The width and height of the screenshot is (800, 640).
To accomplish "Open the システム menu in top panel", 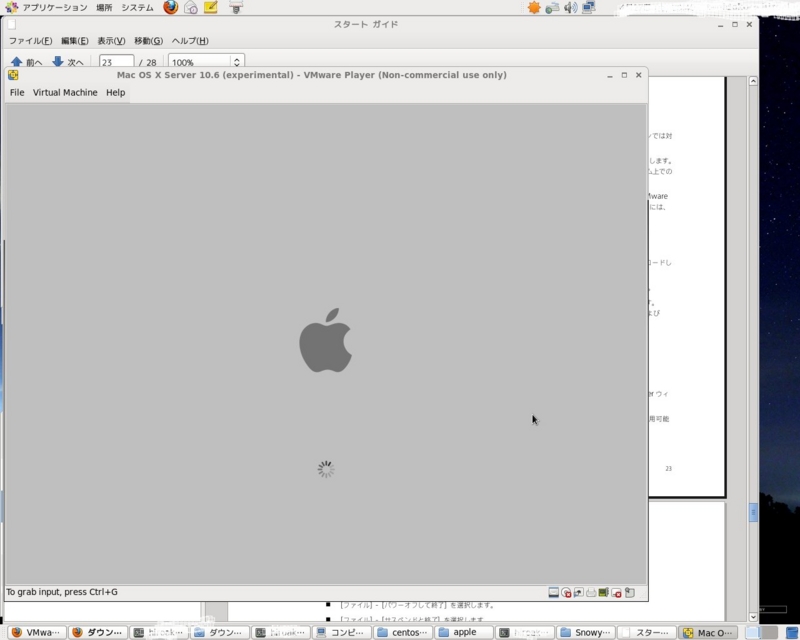I will [x=137, y=8].
